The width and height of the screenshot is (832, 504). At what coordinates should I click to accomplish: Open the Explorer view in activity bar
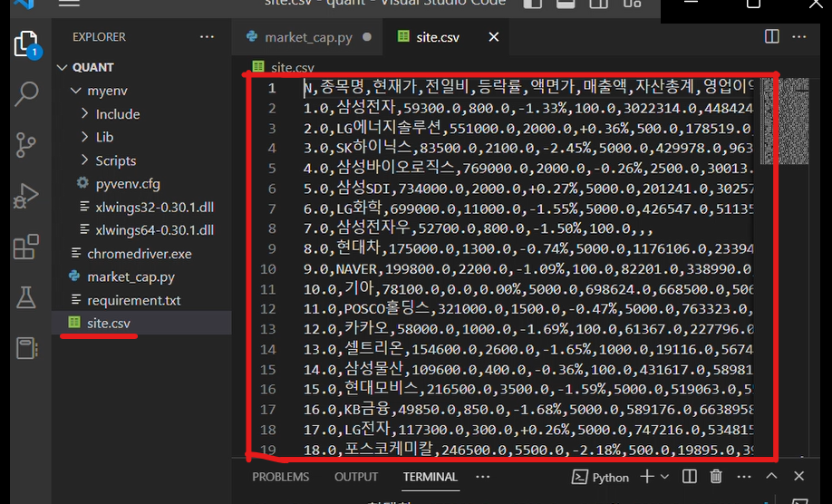[26, 44]
